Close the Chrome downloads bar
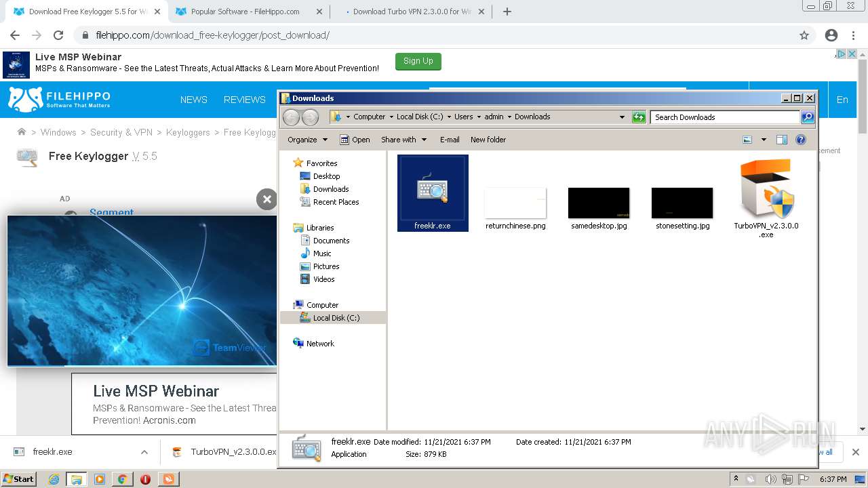This screenshot has width=868, height=488. (x=855, y=452)
